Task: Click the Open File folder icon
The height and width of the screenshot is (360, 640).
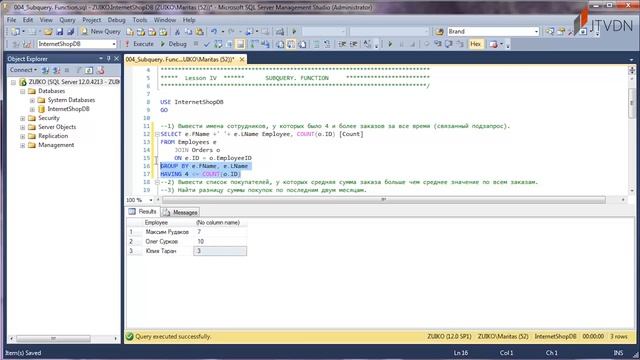Action: [48, 31]
